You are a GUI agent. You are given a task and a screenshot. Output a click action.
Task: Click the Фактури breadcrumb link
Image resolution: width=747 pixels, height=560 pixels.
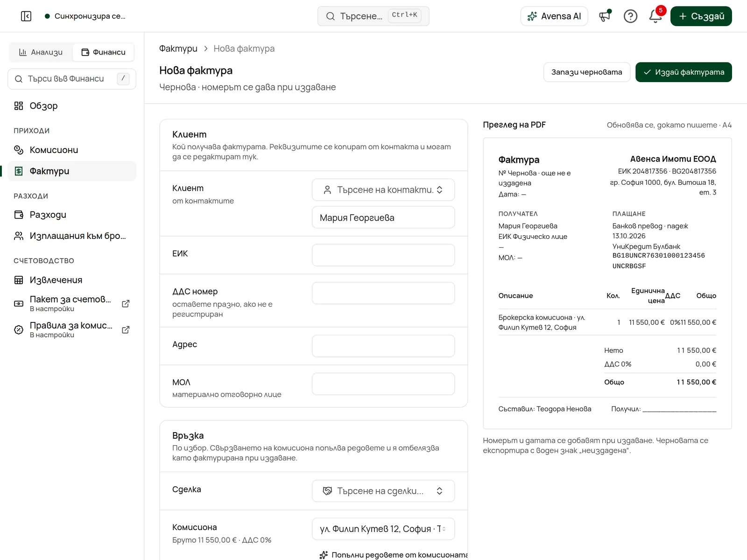(178, 49)
